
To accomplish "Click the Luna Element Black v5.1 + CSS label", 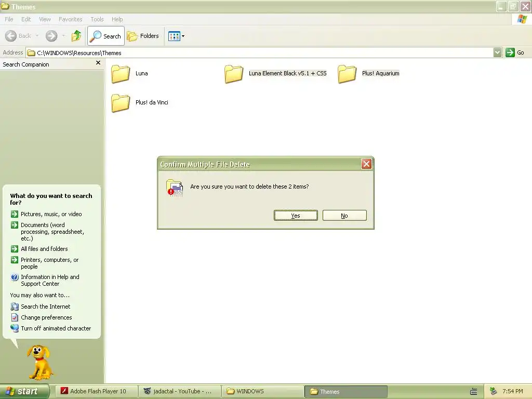I will [287, 73].
